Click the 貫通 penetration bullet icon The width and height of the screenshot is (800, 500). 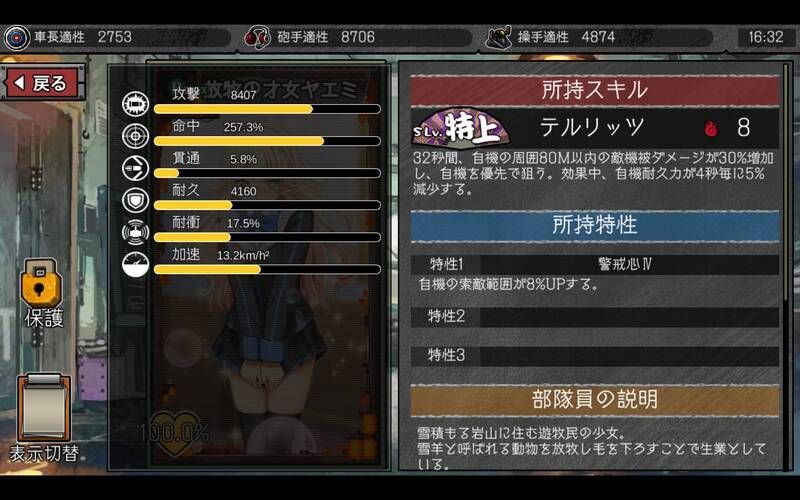pyautogui.click(x=136, y=168)
